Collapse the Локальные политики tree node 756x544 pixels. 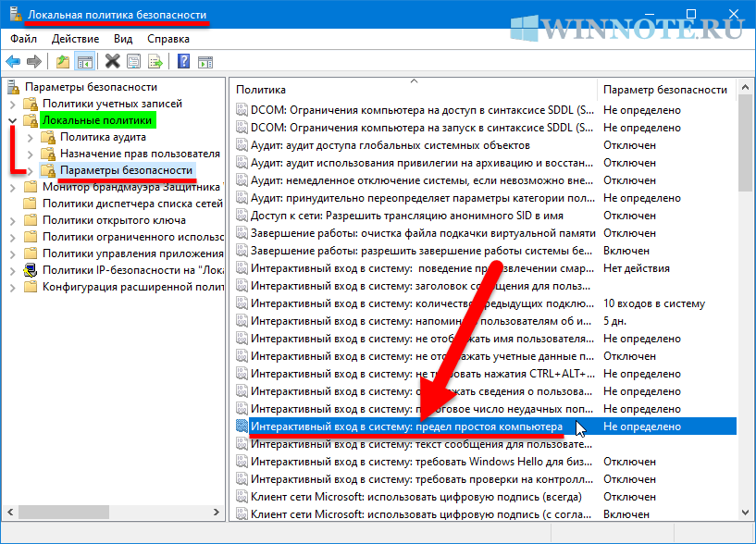coord(12,120)
